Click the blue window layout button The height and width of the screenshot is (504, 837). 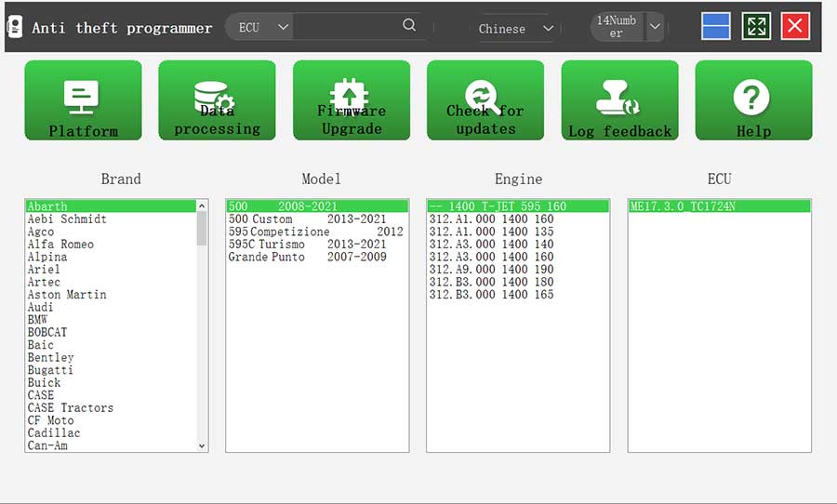point(716,26)
